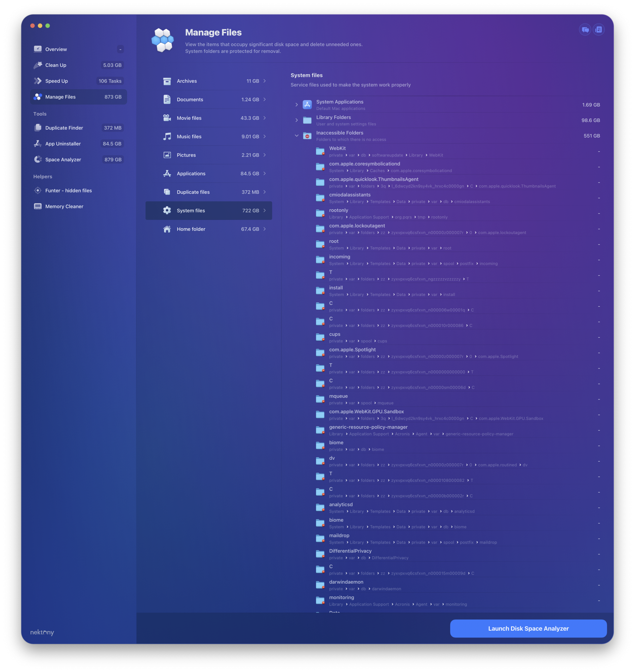Click the WebKit folder icon

coord(320,151)
